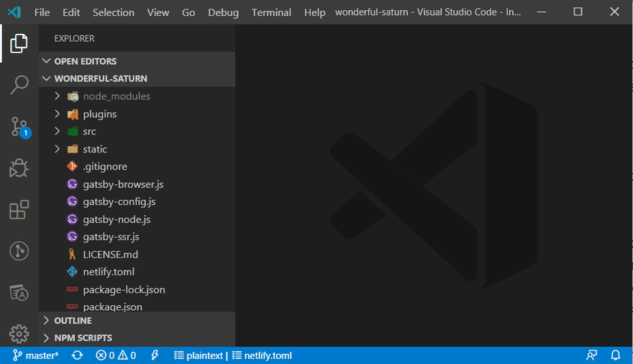Click the plugins folder icon
633x364 pixels.
73,114
